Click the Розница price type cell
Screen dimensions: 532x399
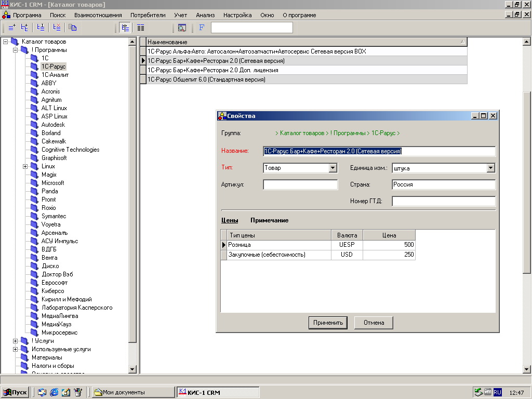(x=279, y=245)
